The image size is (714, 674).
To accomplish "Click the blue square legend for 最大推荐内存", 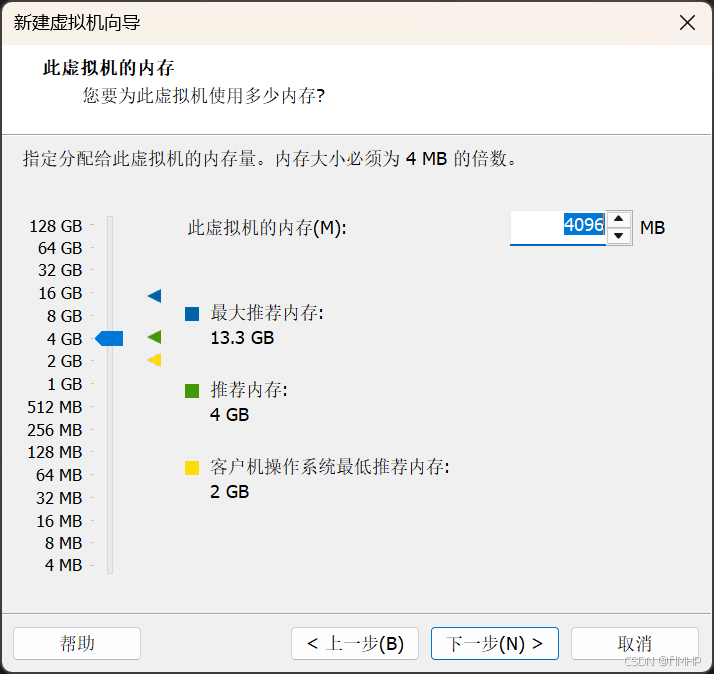I will pyautogui.click(x=192, y=314).
